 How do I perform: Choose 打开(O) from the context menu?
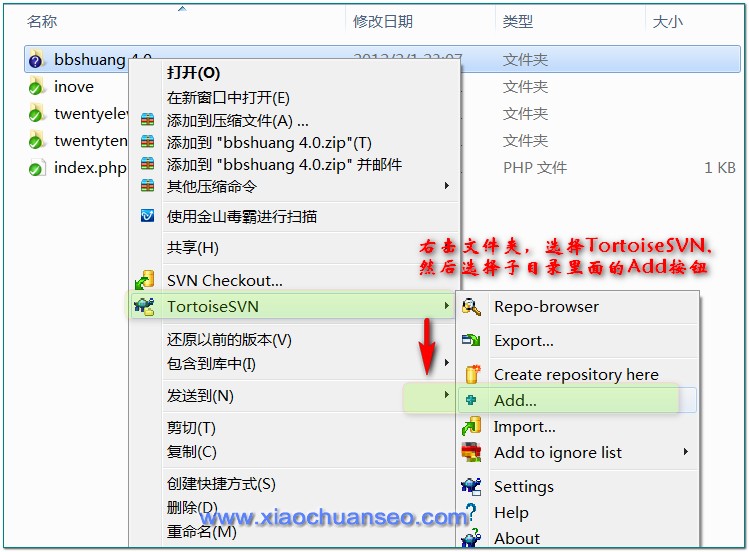pyautogui.click(x=193, y=73)
